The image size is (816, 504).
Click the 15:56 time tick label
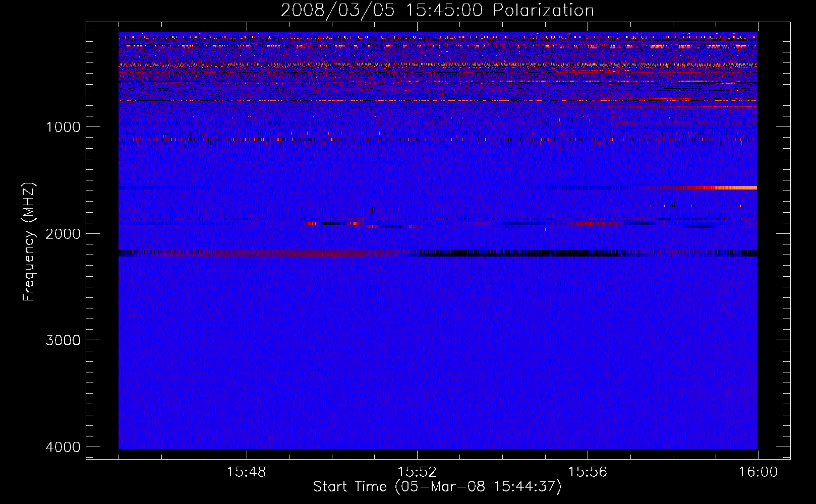coord(588,472)
